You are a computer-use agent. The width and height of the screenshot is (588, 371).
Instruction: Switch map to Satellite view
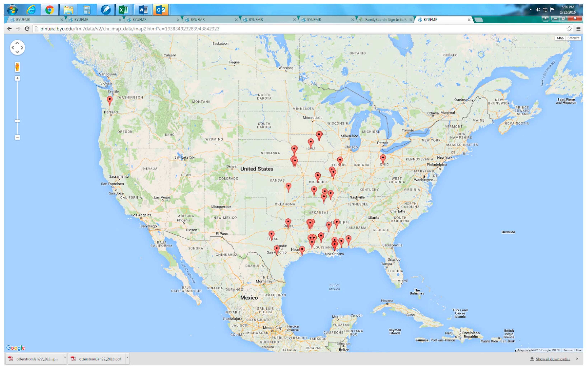point(573,38)
